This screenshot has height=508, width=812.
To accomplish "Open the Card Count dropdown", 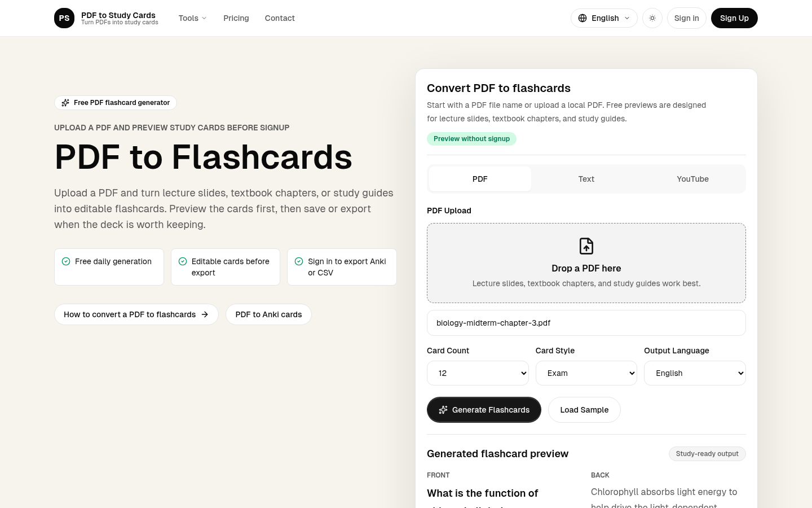I will pos(478,373).
